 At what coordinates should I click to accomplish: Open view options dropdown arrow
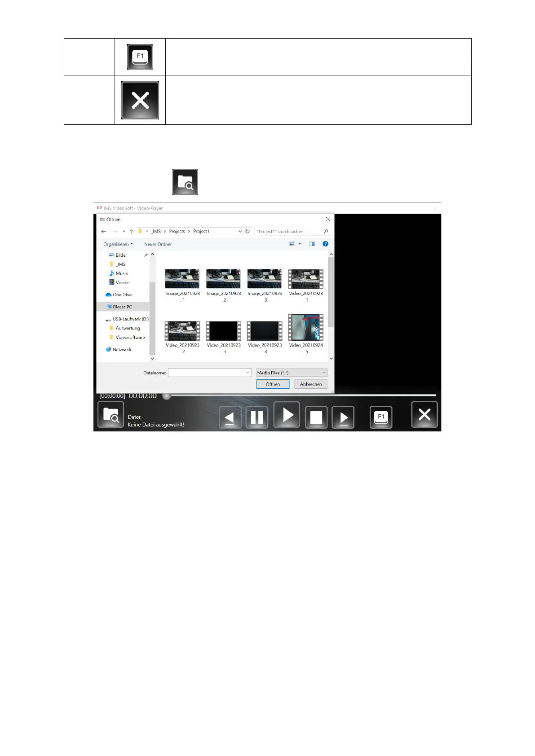click(x=300, y=244)
